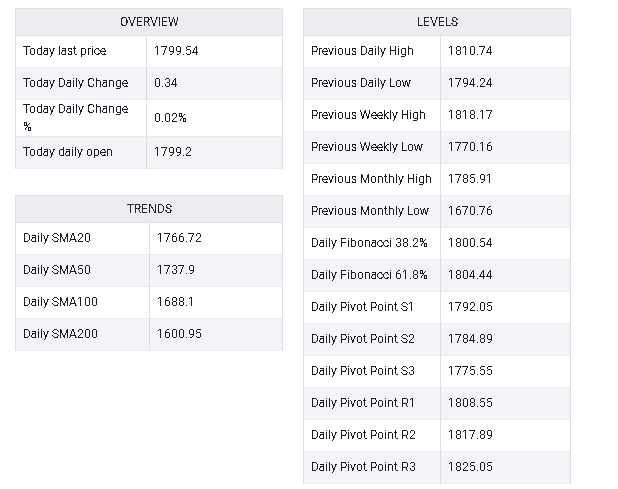Select the Daily SMA50 value 1737.9
The image size is (618, 489).
(x=176, y=270)
